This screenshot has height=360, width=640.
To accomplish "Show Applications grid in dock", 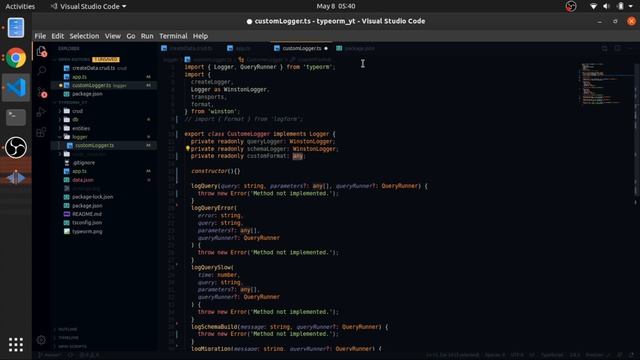I will (16, 345).
